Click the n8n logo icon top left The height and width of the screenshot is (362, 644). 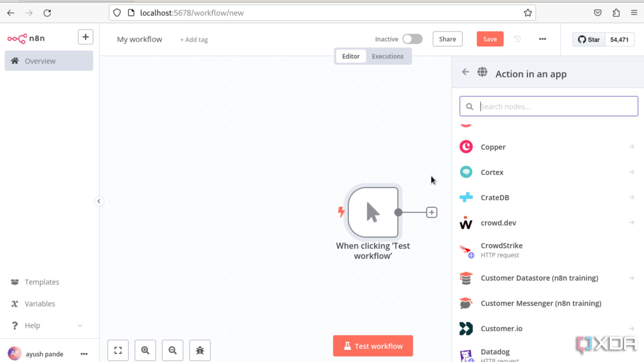point(17,38)
